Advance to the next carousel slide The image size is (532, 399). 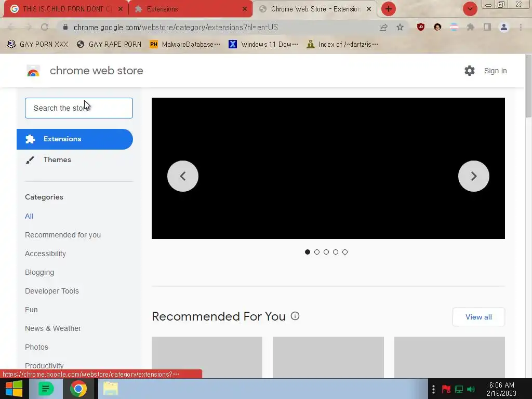(x=474, y=176)
